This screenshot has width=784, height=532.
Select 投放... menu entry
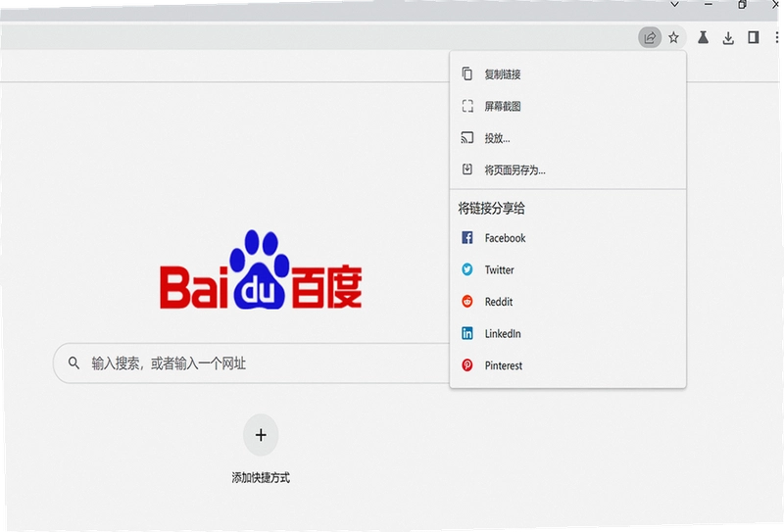pos(568,138)
